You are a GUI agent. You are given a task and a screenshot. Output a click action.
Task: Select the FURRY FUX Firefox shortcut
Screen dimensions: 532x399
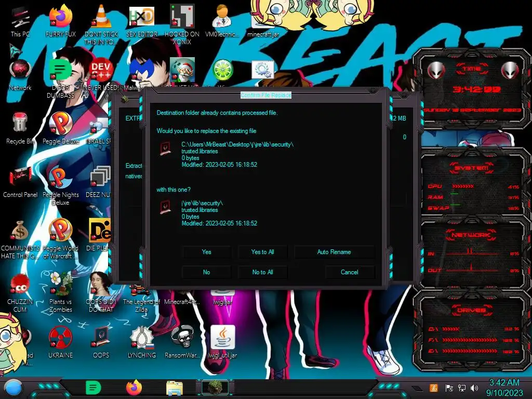point(61,21)
